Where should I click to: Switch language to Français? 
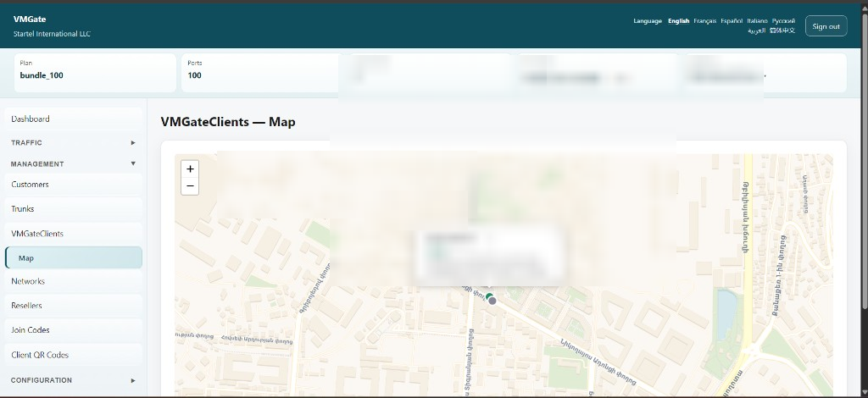tap(704, 21)
